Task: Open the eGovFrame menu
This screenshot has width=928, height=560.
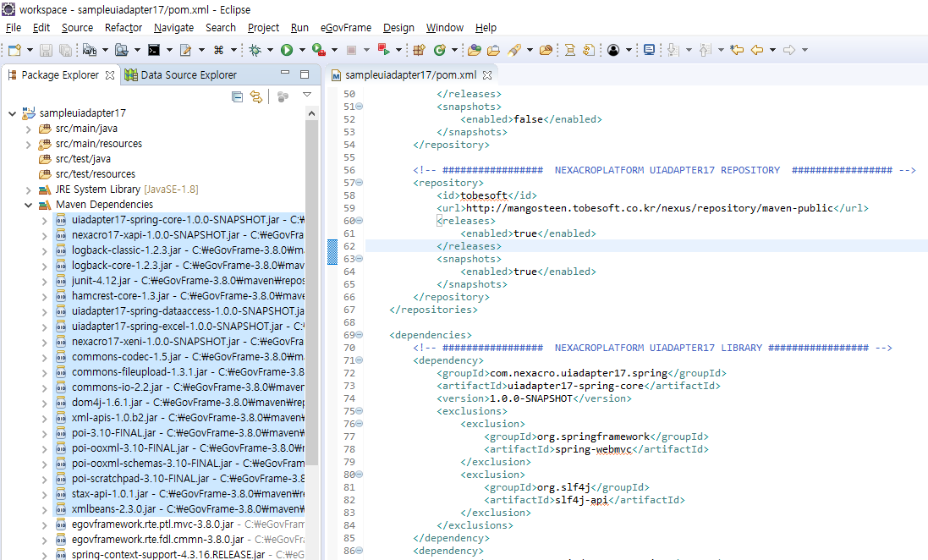Action: point(345,28)
